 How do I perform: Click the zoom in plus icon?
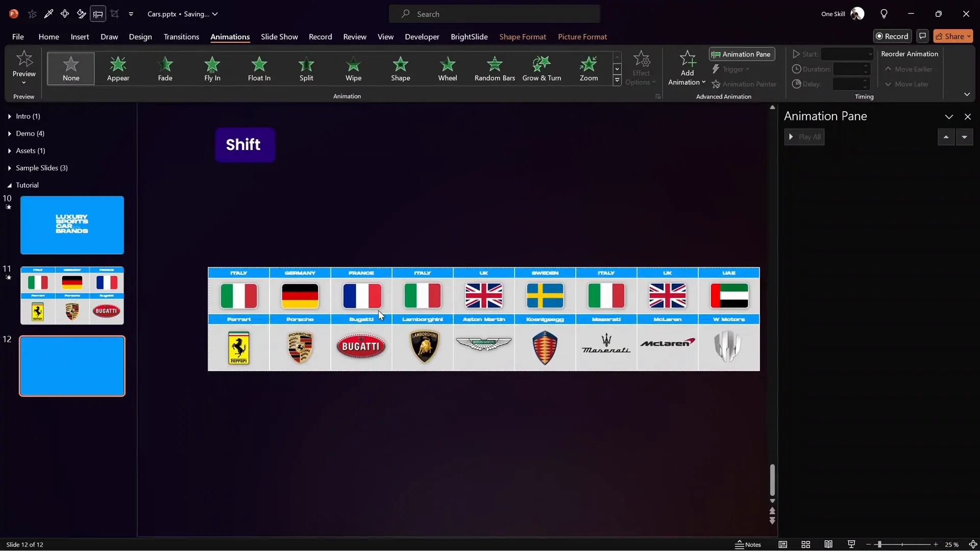(x=936, y=544)
